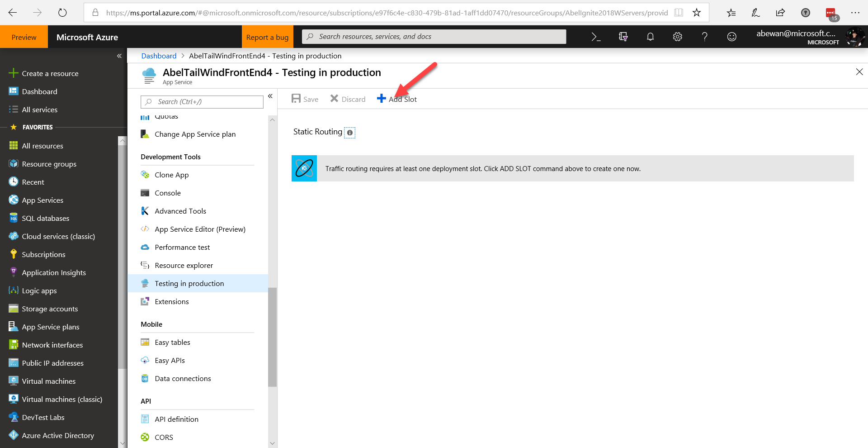Open the browser share icon
868x448 pixels.
(x=780, y=13)
